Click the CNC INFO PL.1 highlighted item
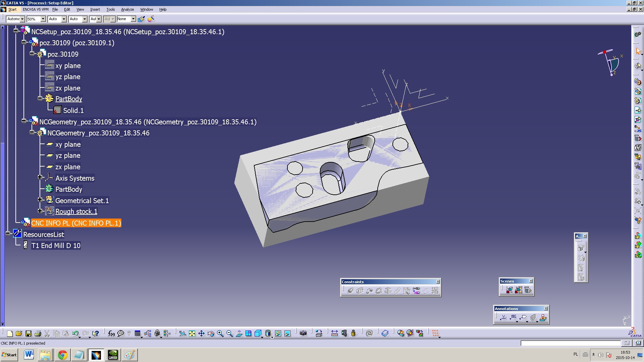 click(75, 223)
